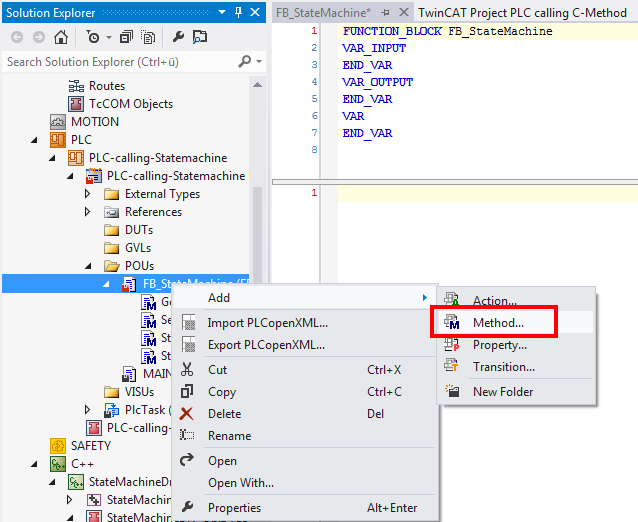Image resolution: width=638 pixels, height=522 pixels.
Task: Add a Property... from submenu
Action: [x=517, y=345]
